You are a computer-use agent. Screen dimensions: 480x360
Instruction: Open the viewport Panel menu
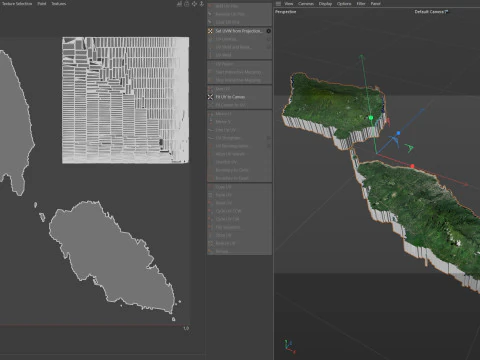coord(376,4)
